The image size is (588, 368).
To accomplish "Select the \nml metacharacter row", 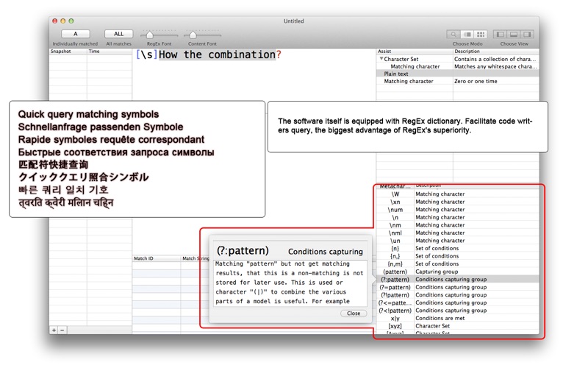I will pyautogui.click(x=457, y=233).
